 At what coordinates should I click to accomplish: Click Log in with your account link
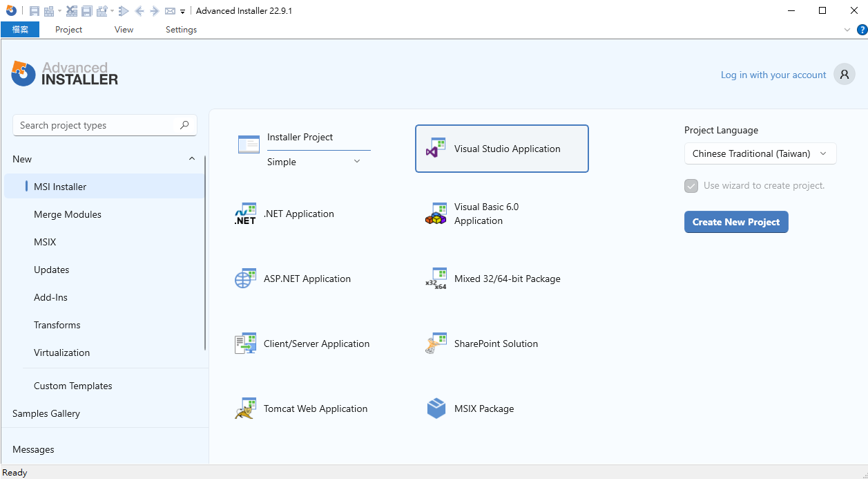point(773,75)
